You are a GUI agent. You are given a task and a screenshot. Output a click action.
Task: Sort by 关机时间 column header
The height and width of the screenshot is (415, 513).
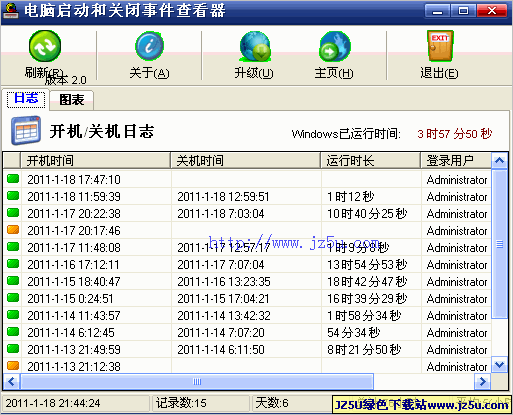[x=245, y=161]
